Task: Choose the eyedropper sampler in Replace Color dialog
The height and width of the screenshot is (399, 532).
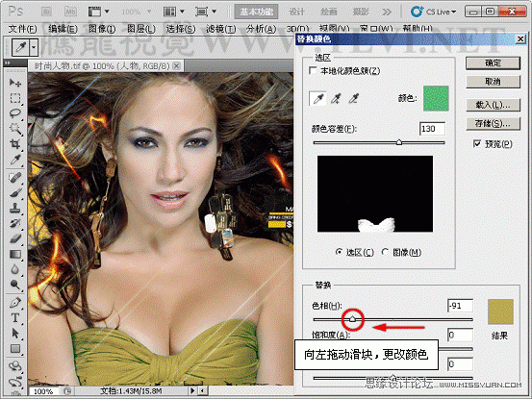Action: click(x=317, y=99)
